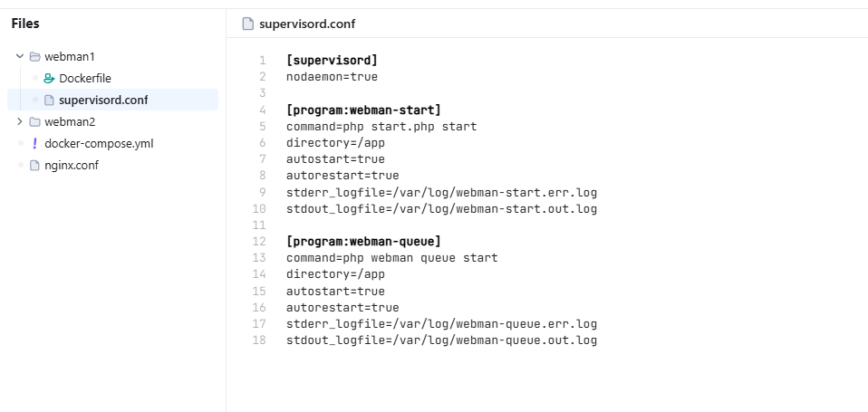Screen dimensions: 868x412
Task: Click the docker-compose.yml exclamation icon
Action: pos(34,144)
